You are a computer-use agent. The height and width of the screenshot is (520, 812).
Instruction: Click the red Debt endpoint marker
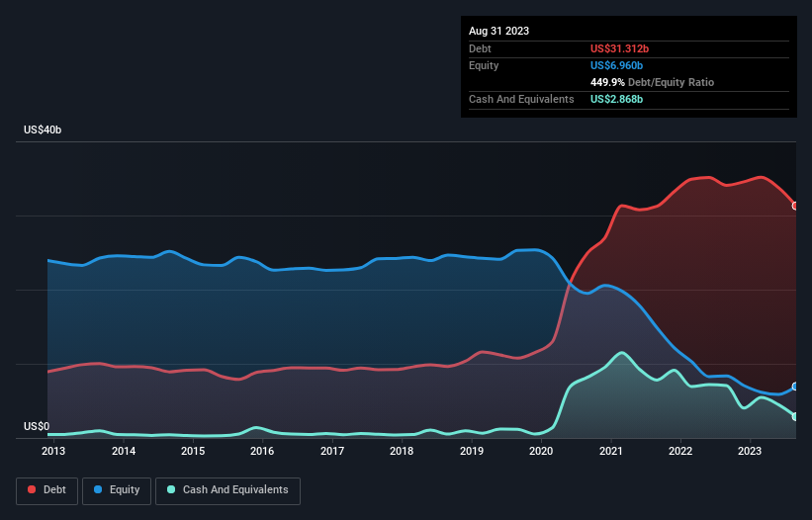(x=796, y=206)
